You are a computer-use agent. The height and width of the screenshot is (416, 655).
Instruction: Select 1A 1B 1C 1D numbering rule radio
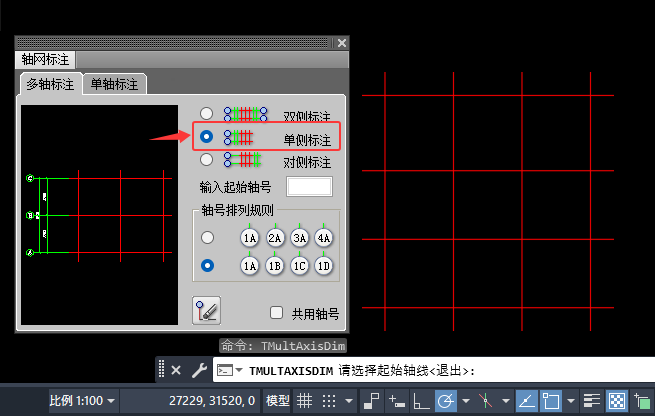[x=208, y=265]
